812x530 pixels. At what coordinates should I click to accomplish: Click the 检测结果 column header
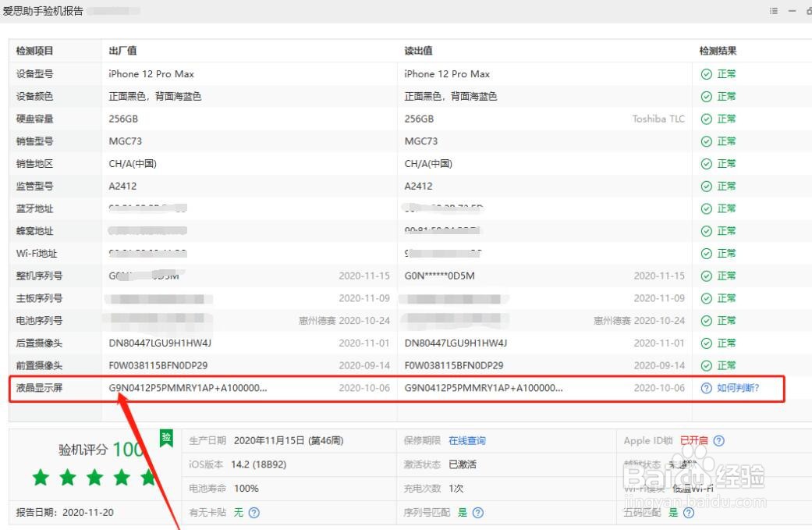718,51
